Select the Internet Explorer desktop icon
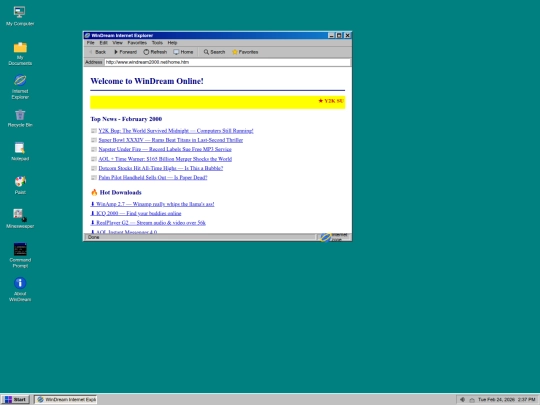Screen dimensions: 540x405 (20, 87)
